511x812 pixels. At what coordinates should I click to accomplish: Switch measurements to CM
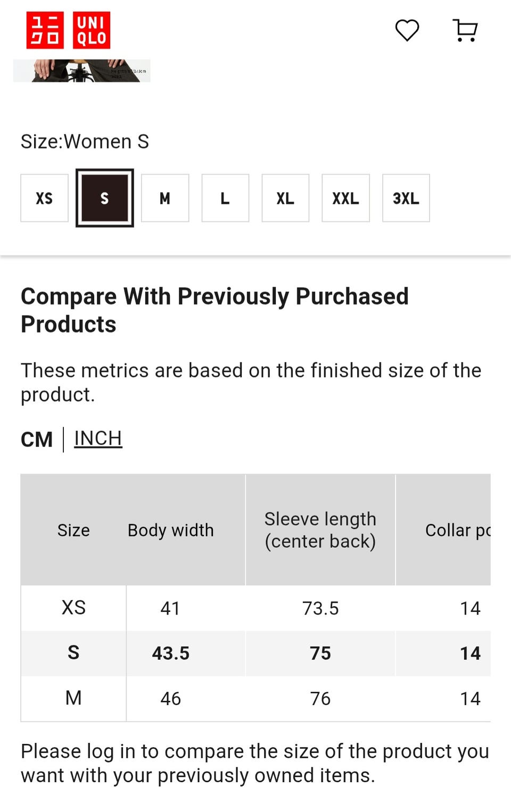37,440
